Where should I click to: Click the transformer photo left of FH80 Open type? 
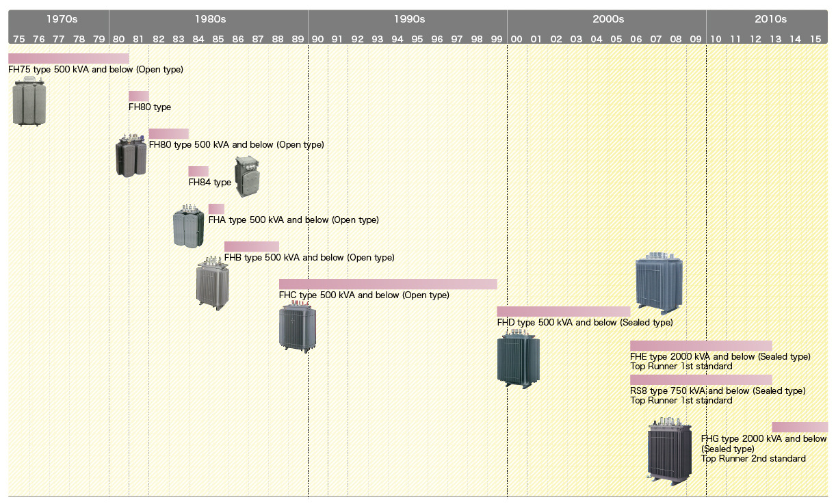tap(131, 156)
